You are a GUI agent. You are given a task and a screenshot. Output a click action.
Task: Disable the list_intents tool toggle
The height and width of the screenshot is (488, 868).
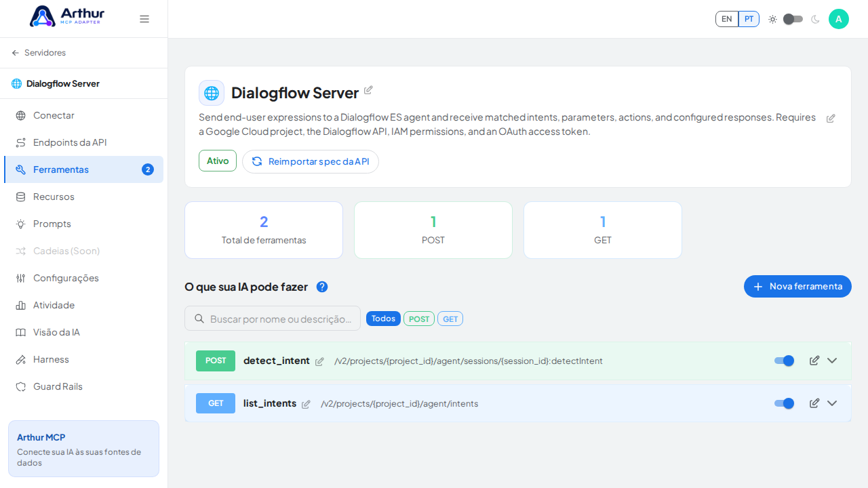click(x=785, y=403)
